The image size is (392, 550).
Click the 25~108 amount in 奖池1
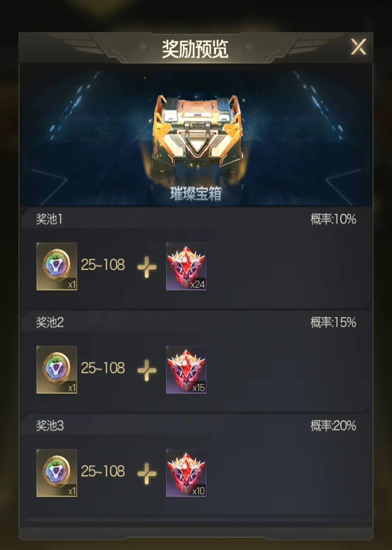103,265
